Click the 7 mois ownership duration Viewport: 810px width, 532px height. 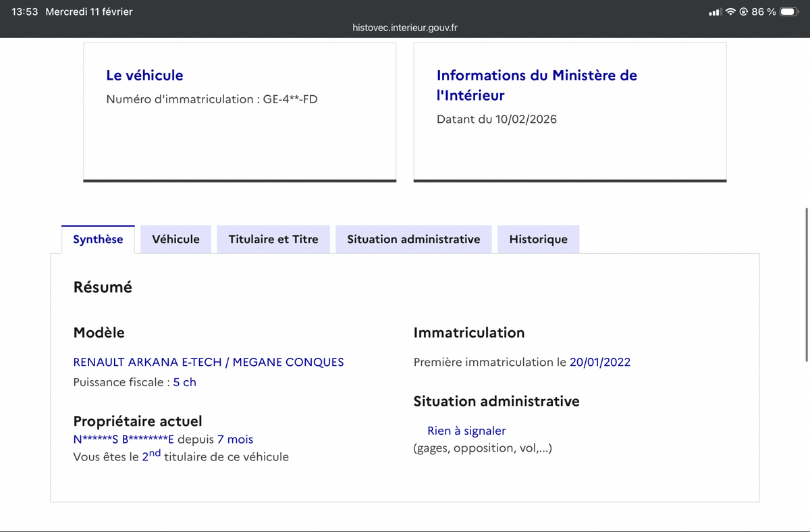click(235, 440)
